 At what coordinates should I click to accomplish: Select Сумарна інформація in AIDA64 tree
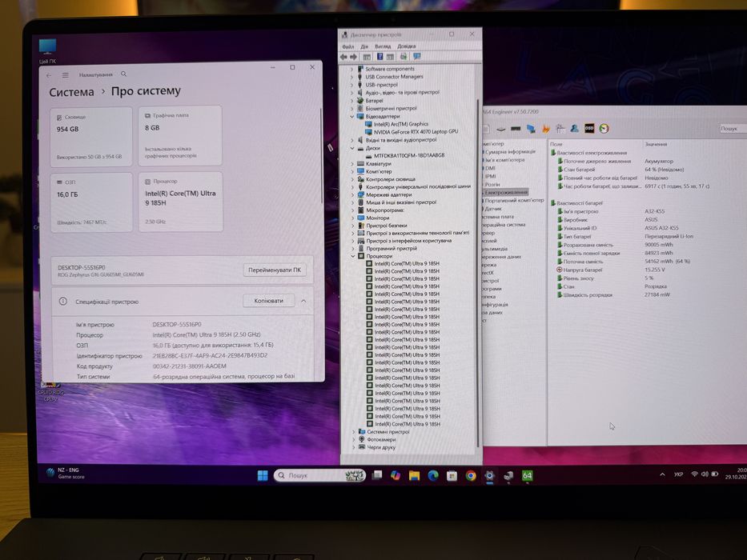point(510,152)
